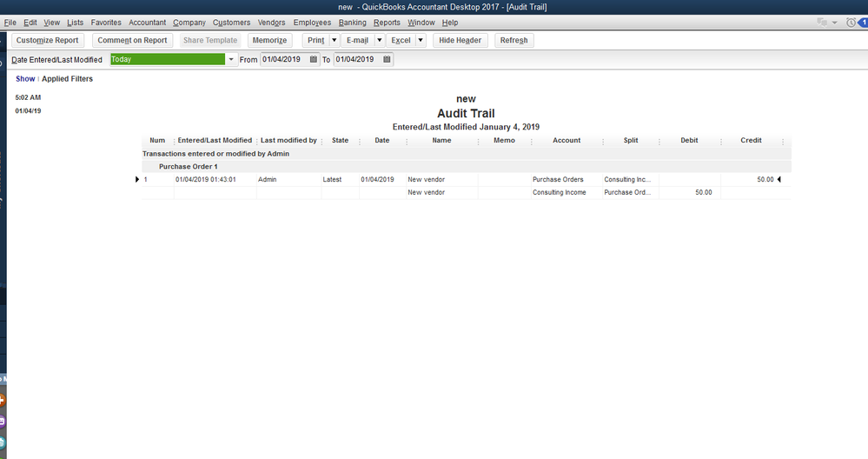Click the Print button
The width and height of the screenshot is (868, 459).
315,40
